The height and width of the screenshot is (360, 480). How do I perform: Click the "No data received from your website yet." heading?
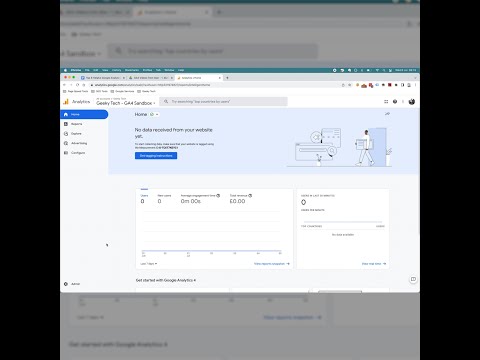[173, 133]
